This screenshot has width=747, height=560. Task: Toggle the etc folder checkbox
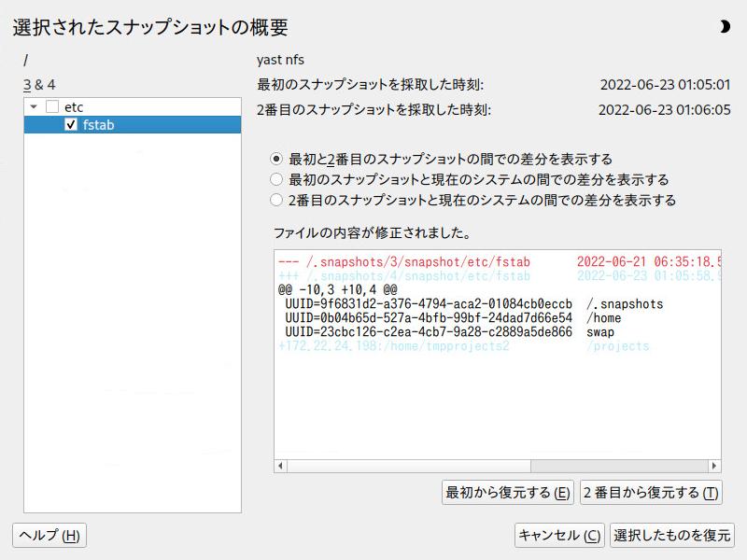[x=52, y=107]
